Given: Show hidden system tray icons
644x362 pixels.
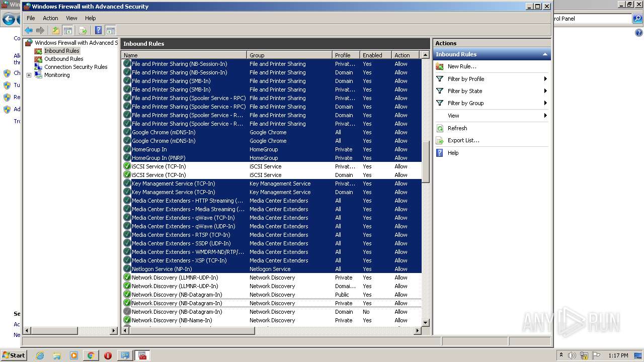Looking at the screenshot, I should coord(561,355).
